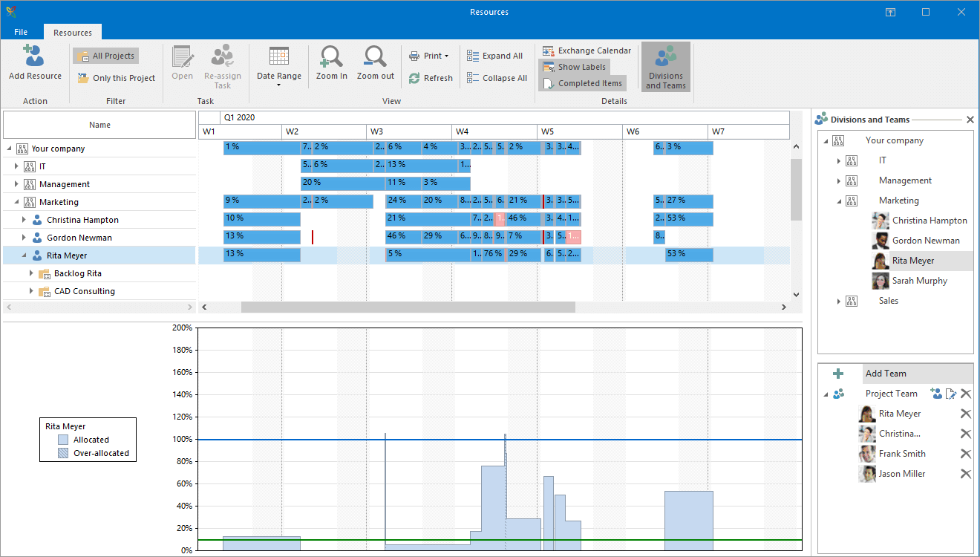Collapse the Marketing row in grid
Image resolution: width=980 pixels, height=557 pixels.
point(16,202)
